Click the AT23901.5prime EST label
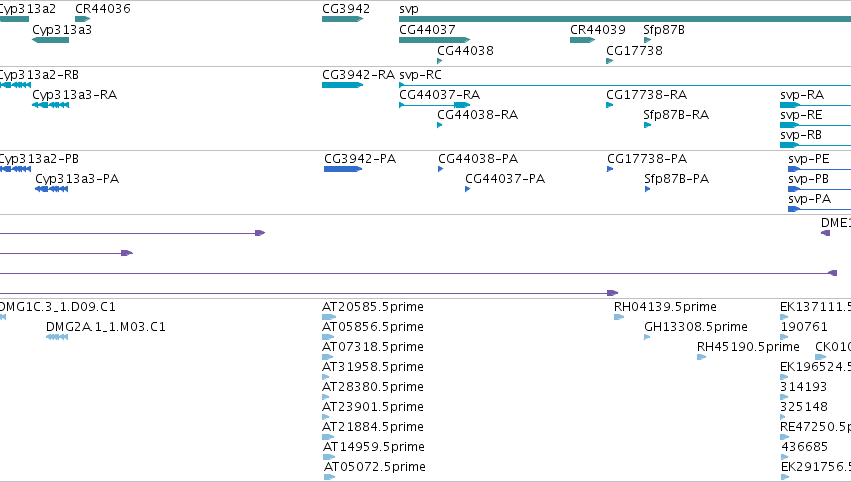851x482 pixels. point(373,408)
